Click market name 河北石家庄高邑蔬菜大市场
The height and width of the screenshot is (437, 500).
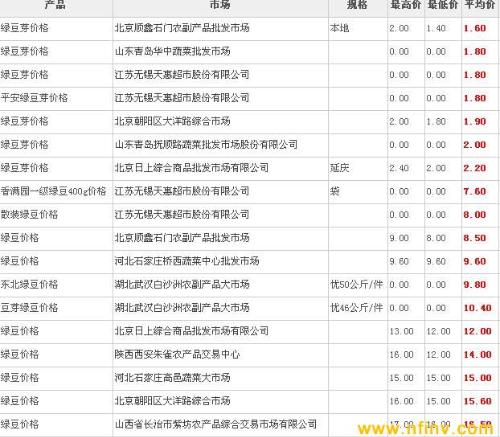point(173,378)
